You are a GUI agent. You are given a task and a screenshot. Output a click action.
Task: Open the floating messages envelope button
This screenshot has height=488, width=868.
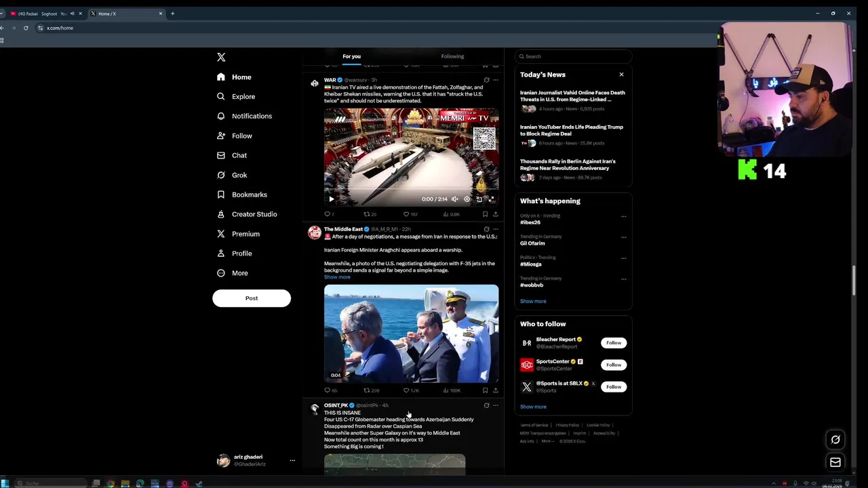835,462
